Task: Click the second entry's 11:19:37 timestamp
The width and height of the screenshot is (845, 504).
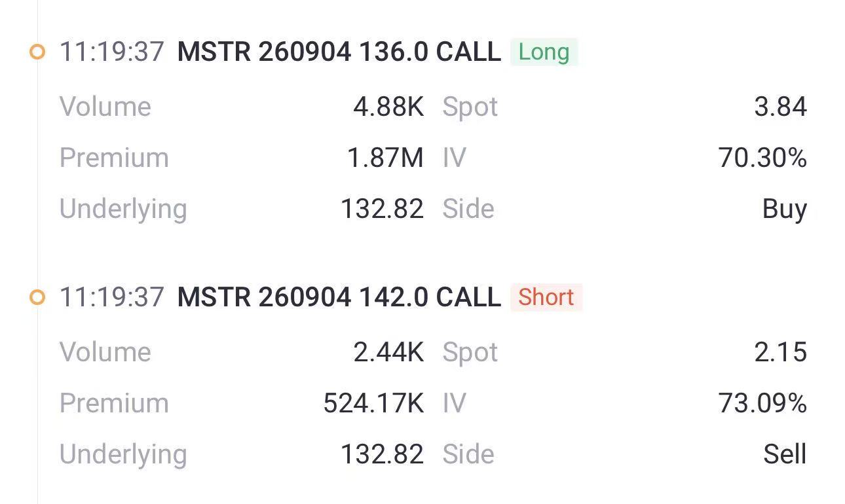Action: [x=111, y=297]
